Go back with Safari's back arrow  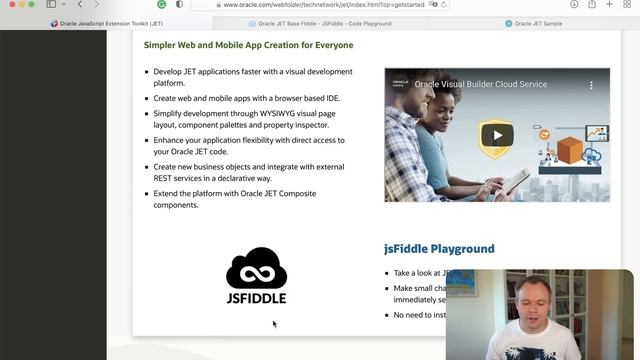click(80, 4)
